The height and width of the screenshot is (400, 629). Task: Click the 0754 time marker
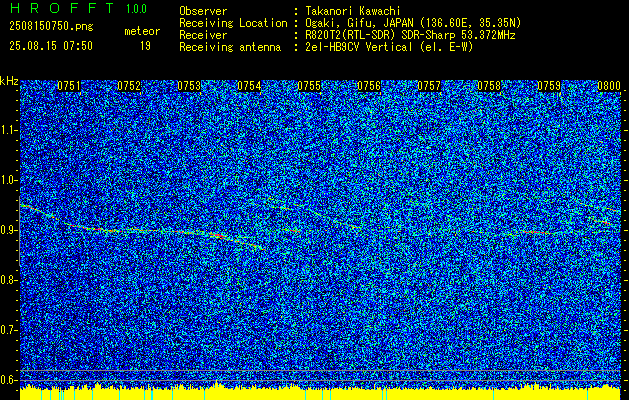(249, 86)
